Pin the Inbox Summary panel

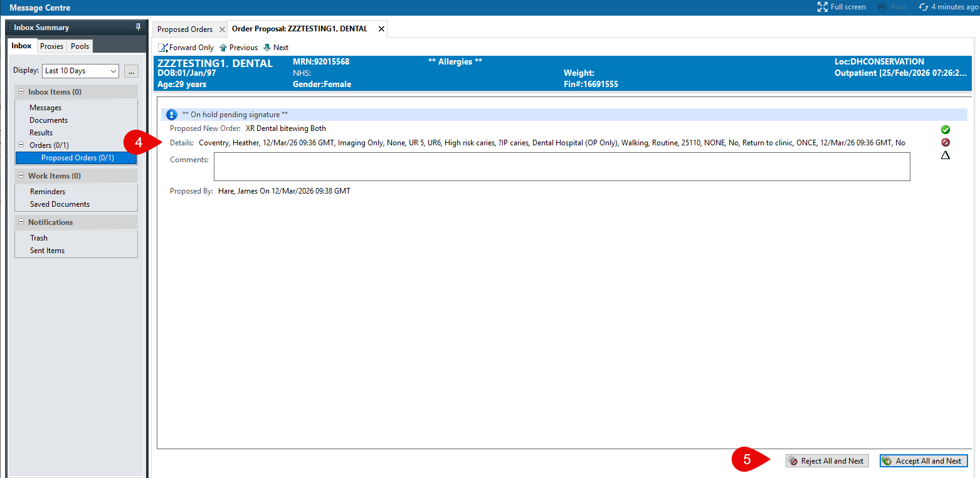tap(138, 28)
